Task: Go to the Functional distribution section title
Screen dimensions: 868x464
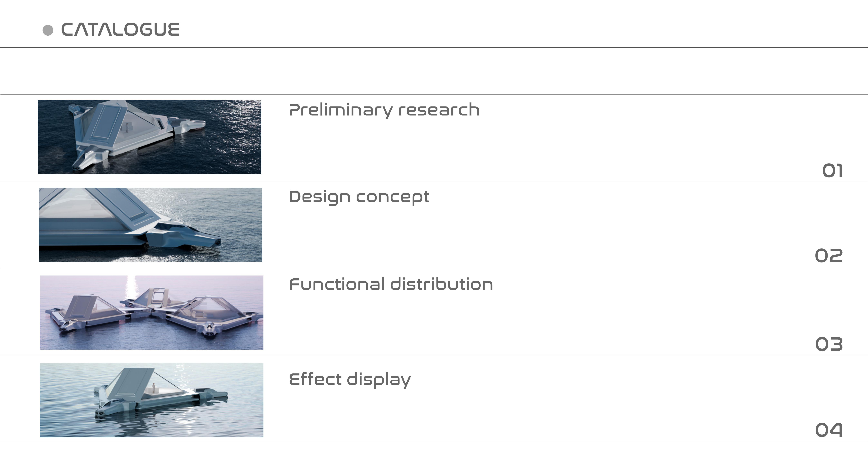Action: pos(391,284)
